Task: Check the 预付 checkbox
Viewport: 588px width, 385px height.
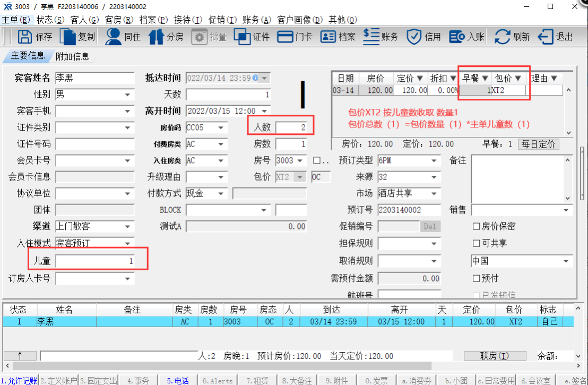Action: [476, 279]
